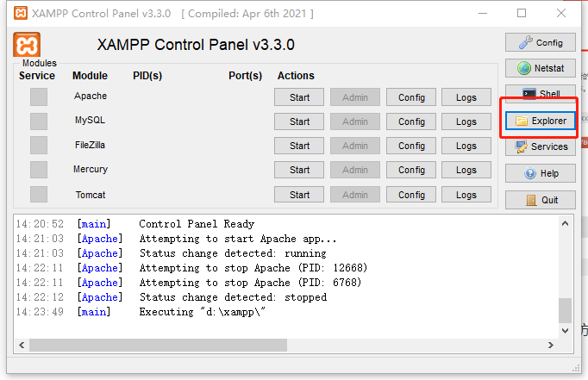Toggle the FileZilla service checkbox
Screen dimensions: 588x380
click(39, 146)
